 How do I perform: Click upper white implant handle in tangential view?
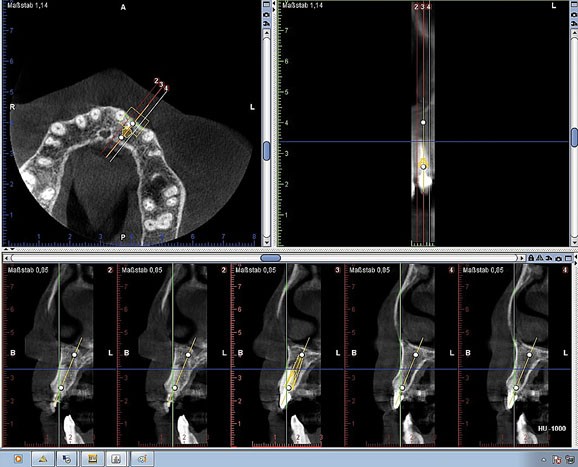click(423, 122)
